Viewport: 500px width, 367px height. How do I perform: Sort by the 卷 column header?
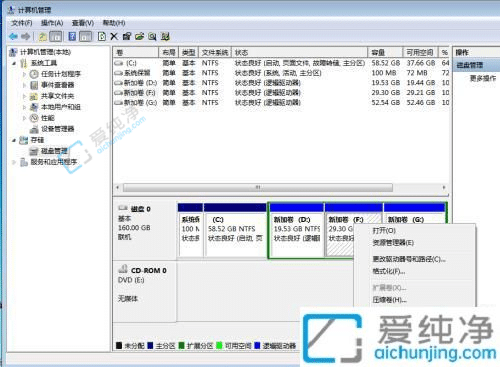coord(136,52)
